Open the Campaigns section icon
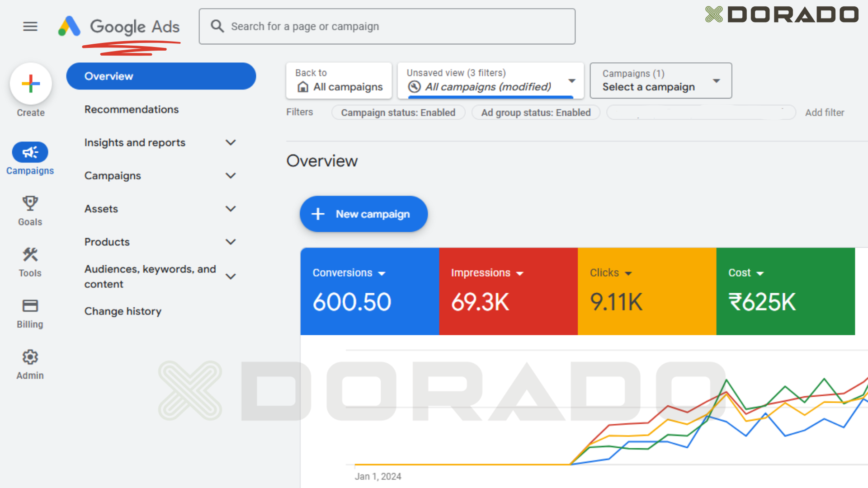Viewport: 868px width, 488px height. click(x=30, y=152)
